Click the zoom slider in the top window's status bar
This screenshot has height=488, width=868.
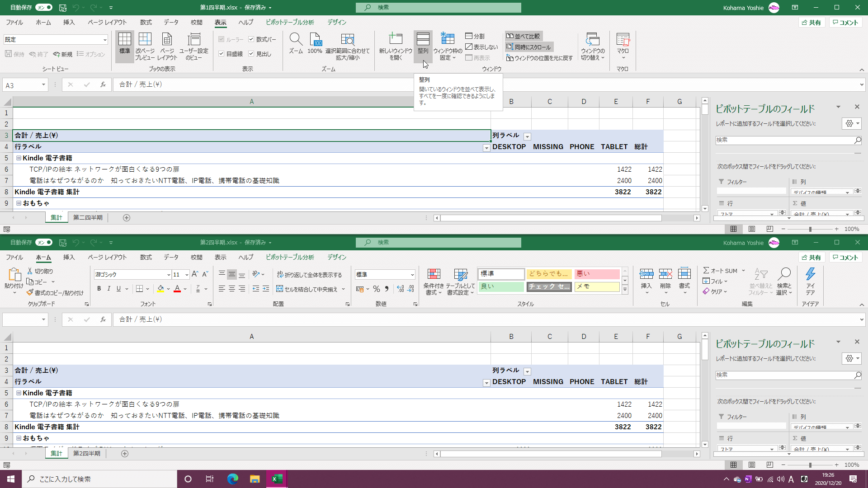[810, 229]
